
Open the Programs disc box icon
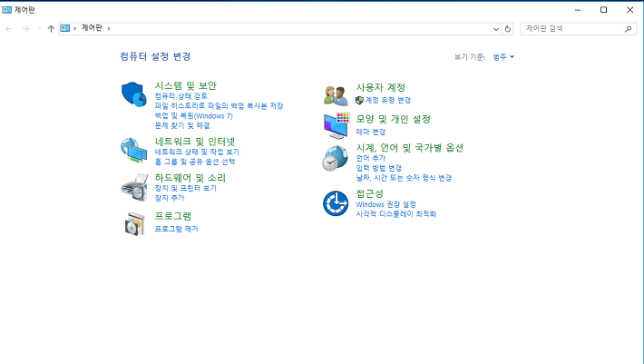point(135,224)
